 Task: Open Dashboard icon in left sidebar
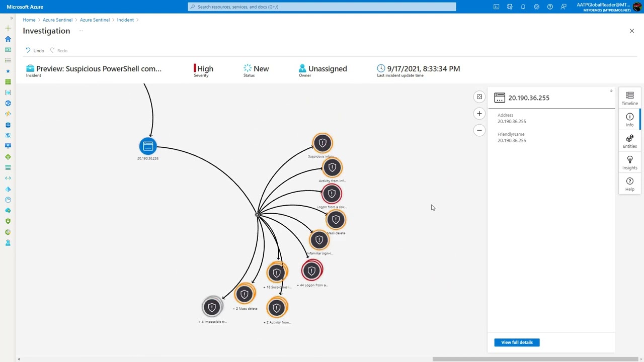click(x=8, y=50)
